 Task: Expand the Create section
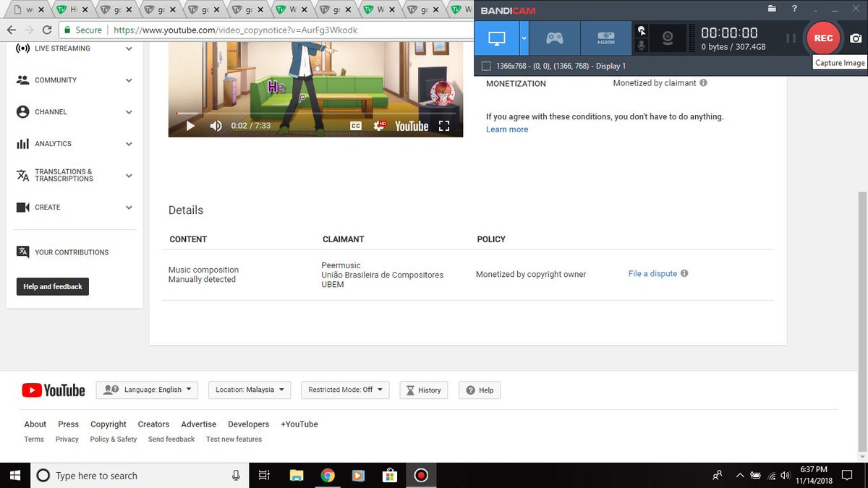pos(129,207)
